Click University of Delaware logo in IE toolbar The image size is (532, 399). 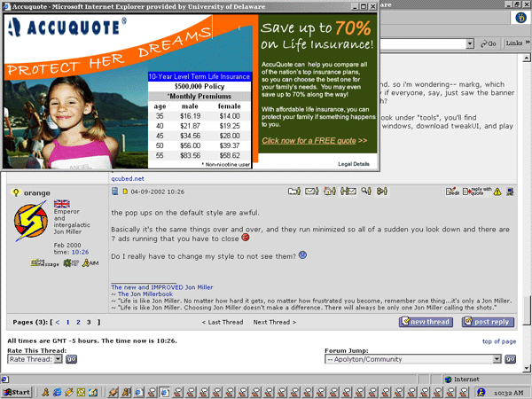520,18
